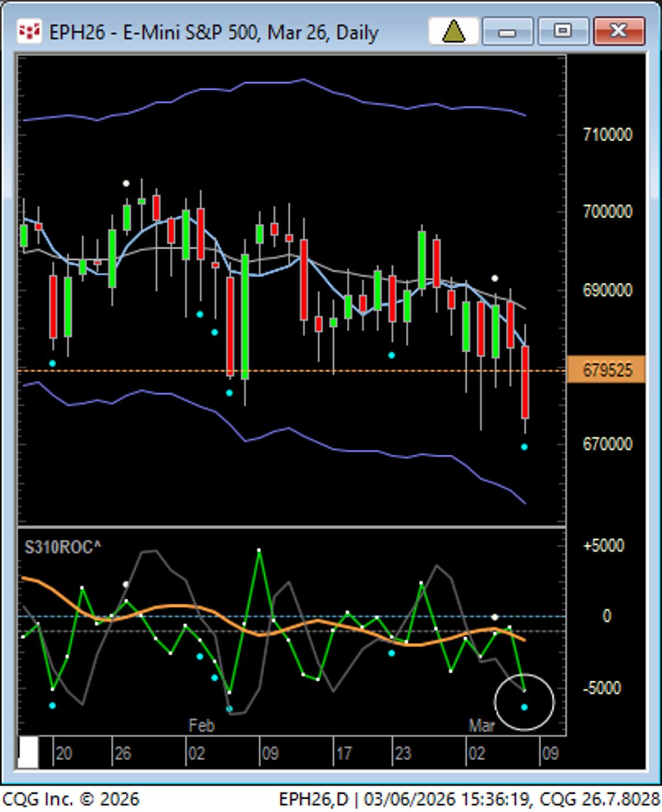The height and width of the screenshot is (812, 662).
Task: Click the orange 679525 price label
Action: click(606, 370)
